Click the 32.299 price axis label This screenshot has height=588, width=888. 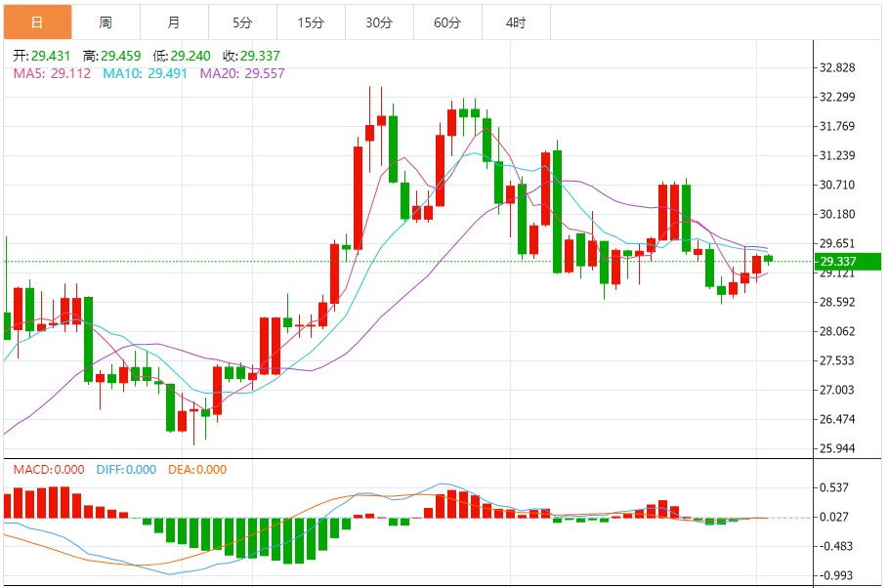837,97
